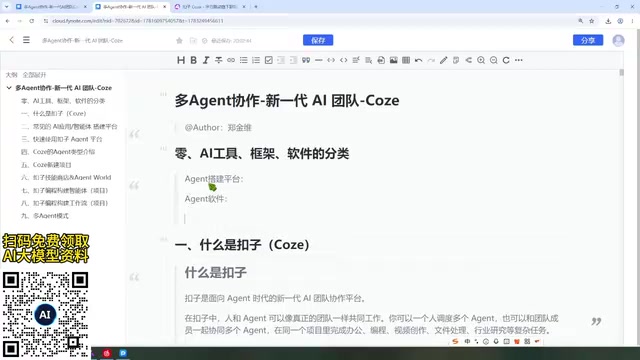Open the user avatar menu
The height and width of the screenshot is (360, 640).
click(618, 40)
